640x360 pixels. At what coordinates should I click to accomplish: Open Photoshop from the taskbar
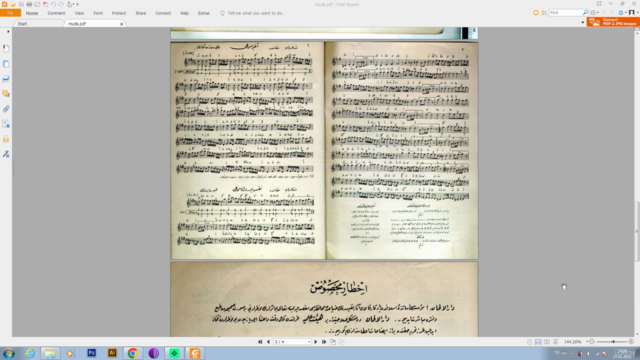coord(91,353)
